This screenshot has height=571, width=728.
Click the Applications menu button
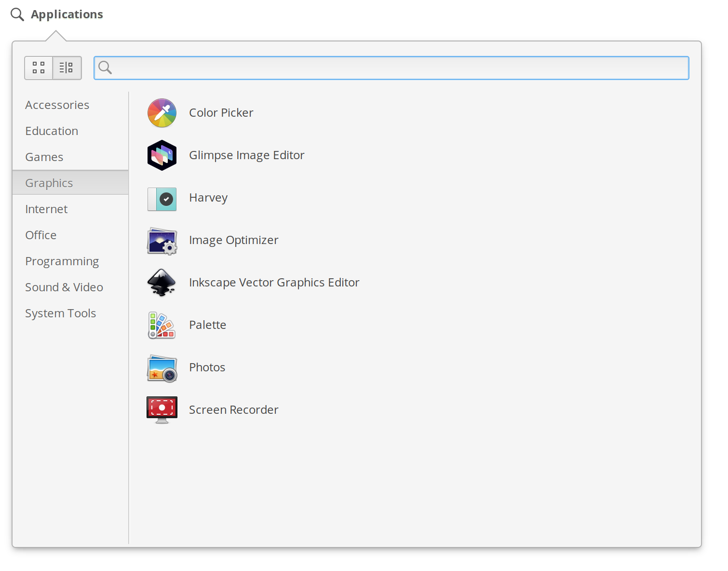pyautogui.click(x=57, y=14)
